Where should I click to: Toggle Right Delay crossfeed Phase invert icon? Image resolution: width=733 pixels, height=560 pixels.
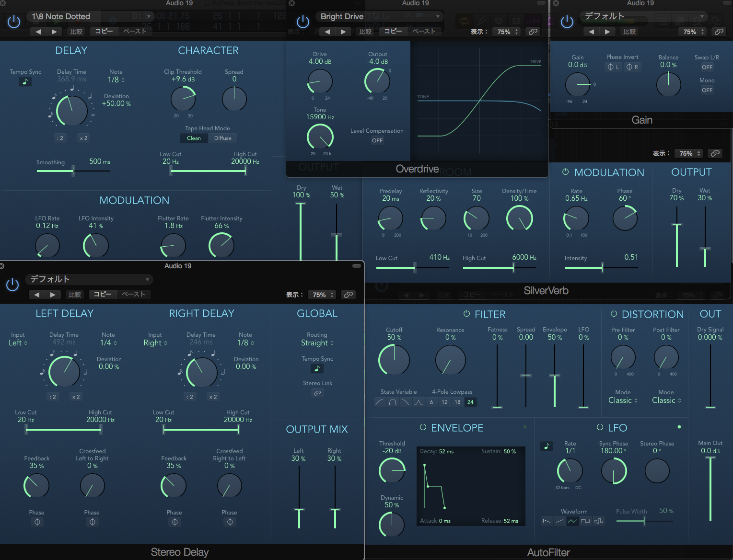click(230, 522)
